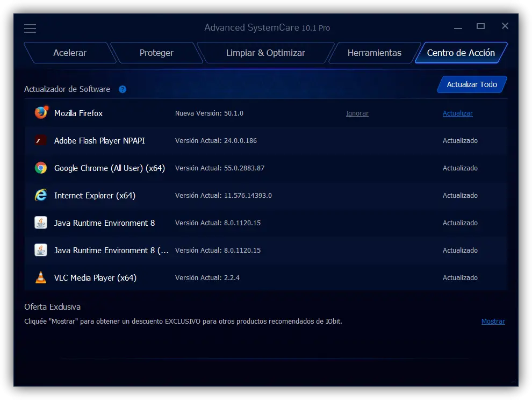
Task: Click the Advanced SystemCare 10.1 Pro title
Action: click(x=267, y=27)
